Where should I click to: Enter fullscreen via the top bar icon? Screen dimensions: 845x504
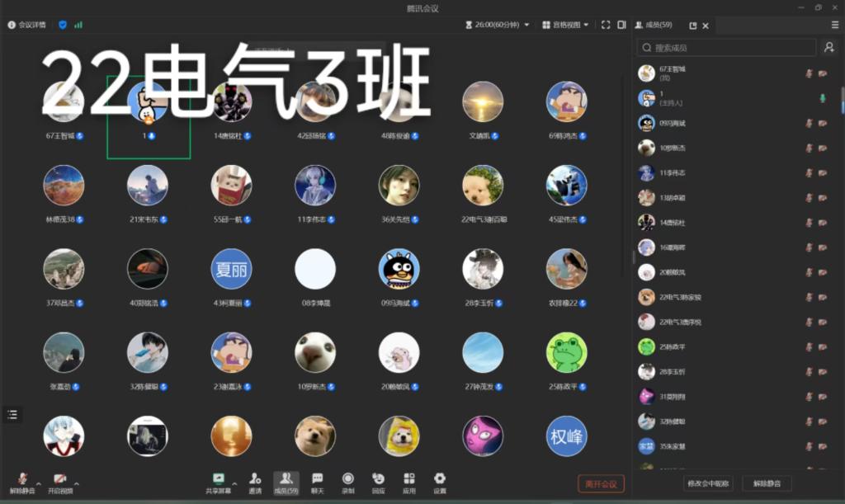(606, 25)
